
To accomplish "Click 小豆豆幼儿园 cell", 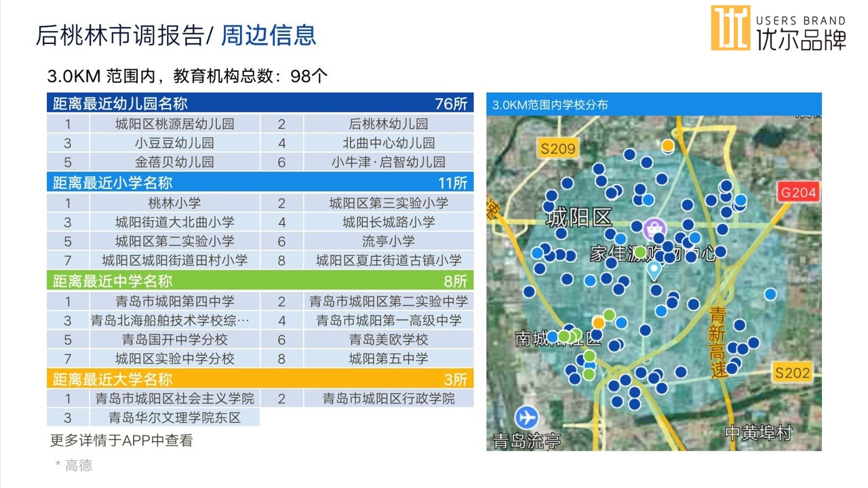I will (x=175, y=143).
